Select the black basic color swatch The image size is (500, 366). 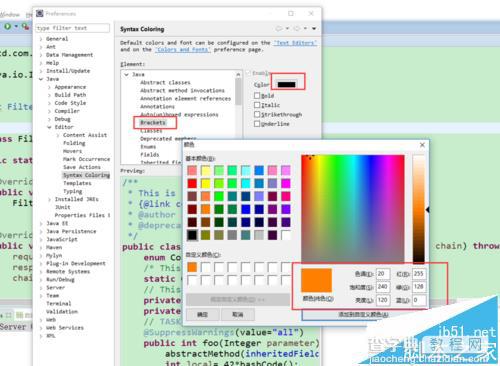[x=192, y=235]
